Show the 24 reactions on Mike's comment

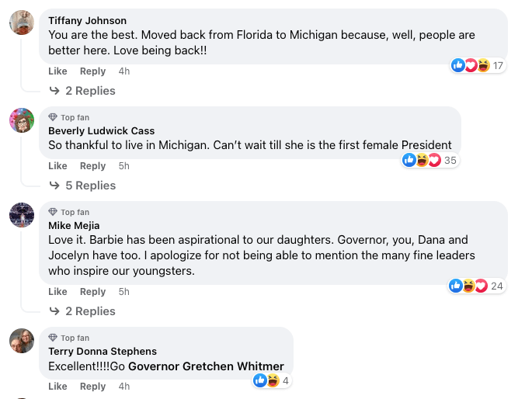coord(477,286)
